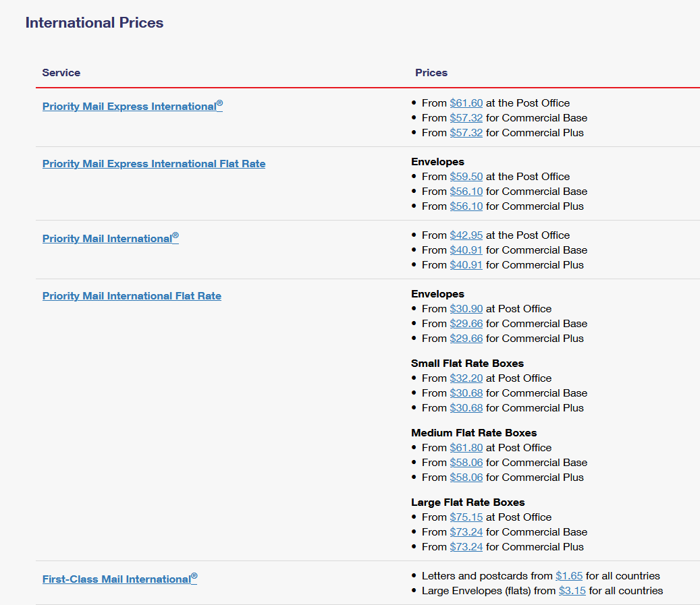This screenshot has height=605, width=700.
Task: Click the Service column header
Action: point(61,73)
